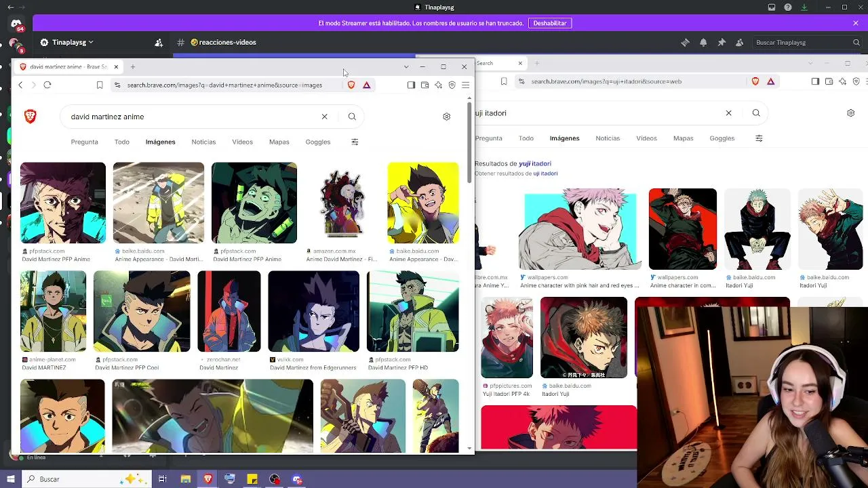
Task: Click the Brave Rewards triangle in the david martinez window
Action: point(366,85)
